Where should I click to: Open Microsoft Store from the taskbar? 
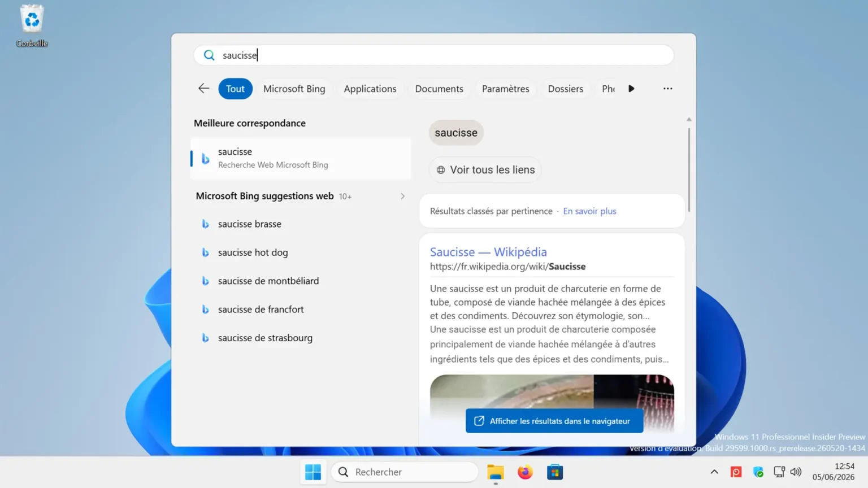[555, 472]
